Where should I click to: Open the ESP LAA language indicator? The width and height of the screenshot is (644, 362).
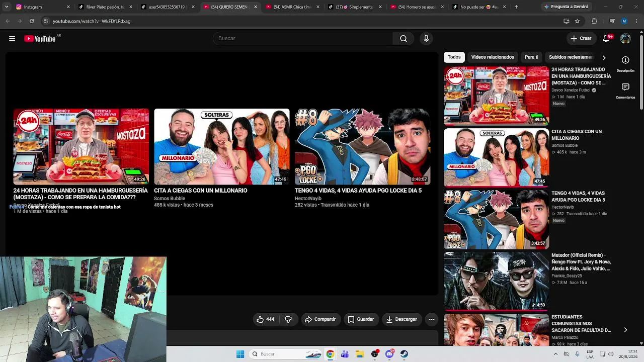coord(590,354)
